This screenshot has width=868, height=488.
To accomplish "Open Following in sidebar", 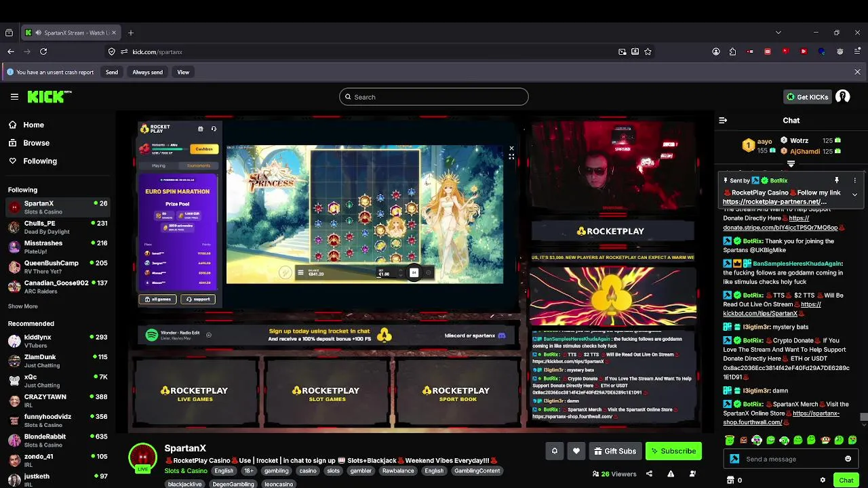I will [x=40, y=161].
